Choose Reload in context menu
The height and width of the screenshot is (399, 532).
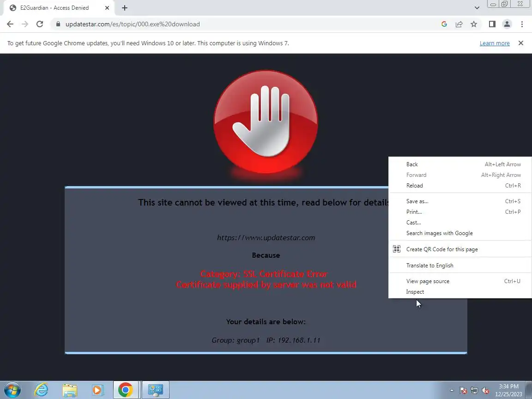(x=460, y=186)
